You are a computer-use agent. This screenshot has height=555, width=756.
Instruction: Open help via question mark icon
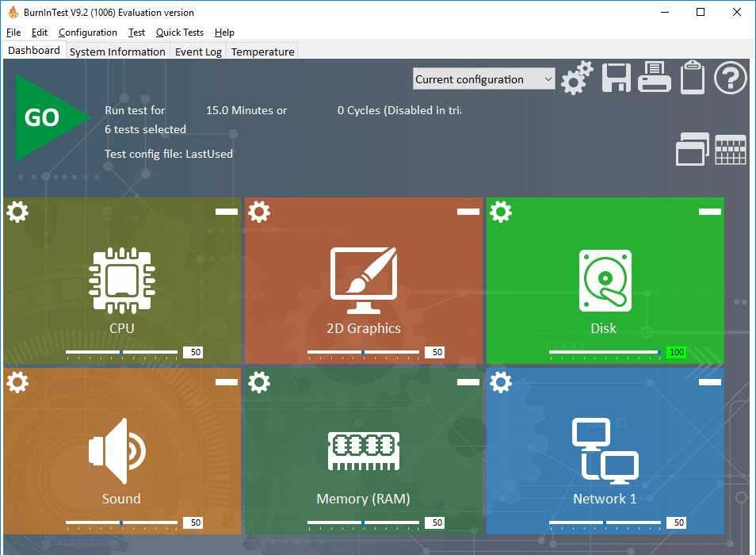point(731,78)
